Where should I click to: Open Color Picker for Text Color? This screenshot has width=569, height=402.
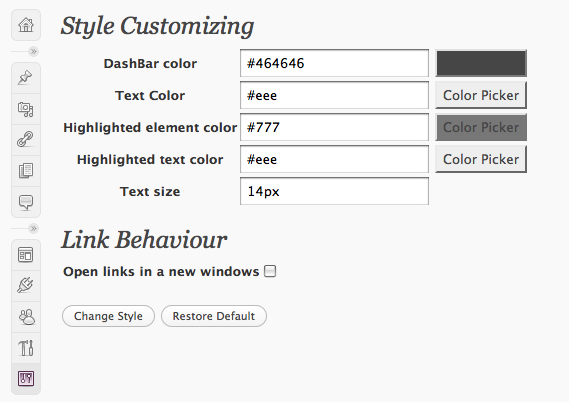[x=481, y=95]
